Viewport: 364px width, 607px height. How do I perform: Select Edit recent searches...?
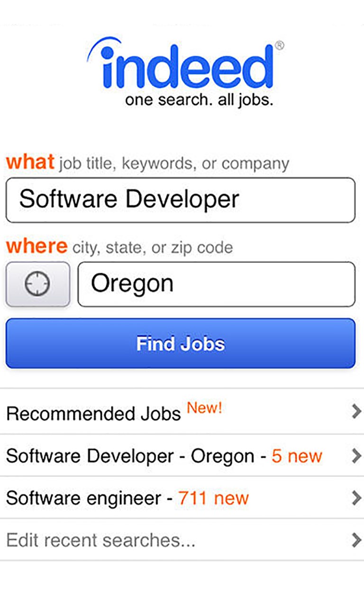182,540
